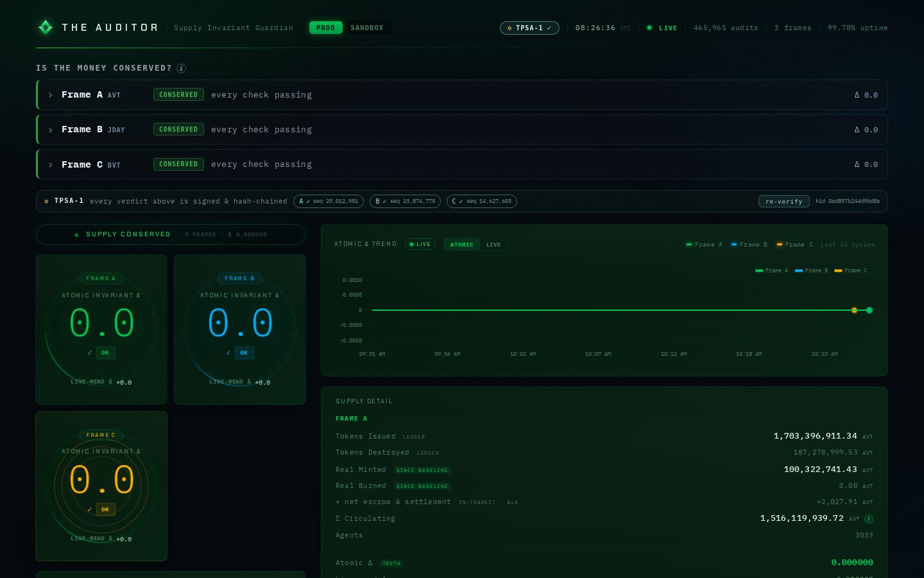Click the FRAME A heading in Supply Detail
This screenshot has height=578, width=924.
pos(352,419)
